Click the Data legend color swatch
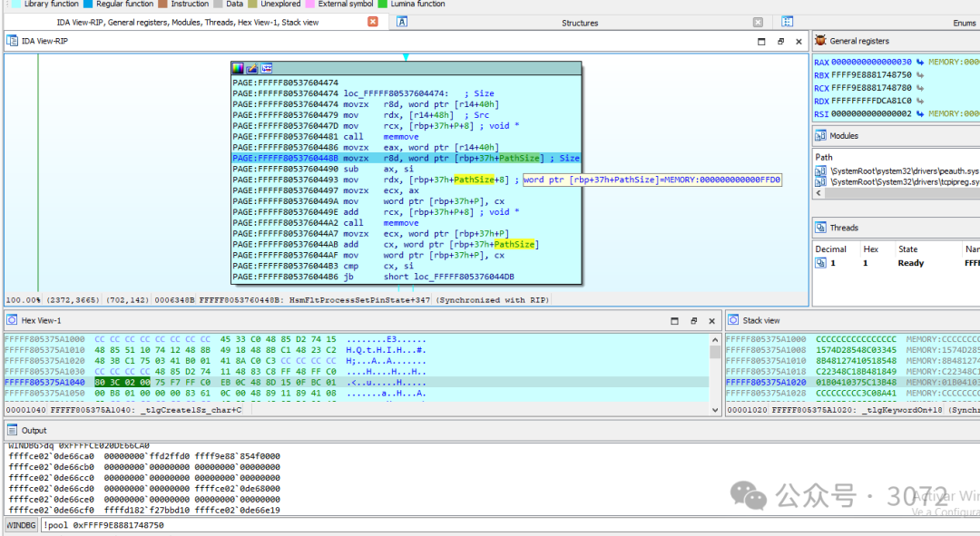 [x=218, y=4]
